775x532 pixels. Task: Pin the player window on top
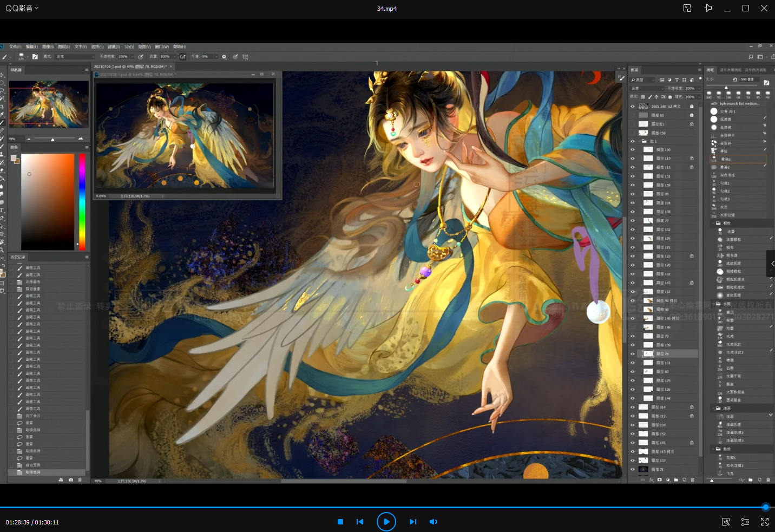(708, 8)
